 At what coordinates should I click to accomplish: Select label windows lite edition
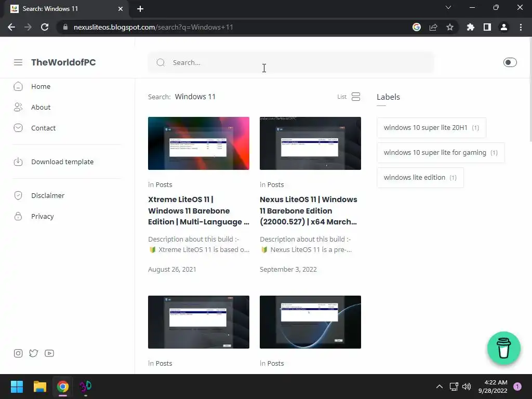coord(420,178)
